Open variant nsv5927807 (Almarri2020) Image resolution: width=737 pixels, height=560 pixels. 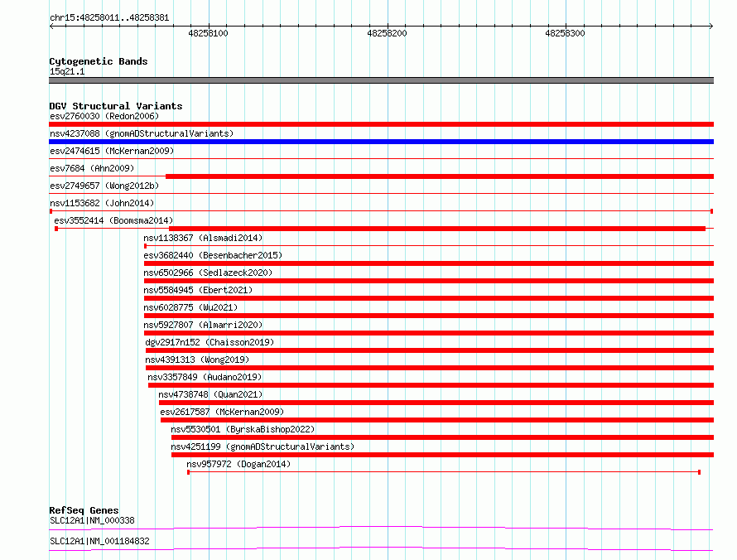[203, 325]
